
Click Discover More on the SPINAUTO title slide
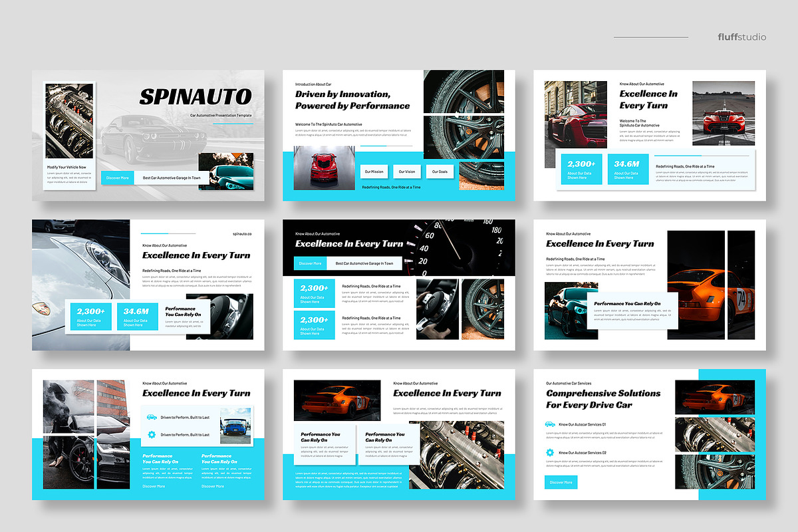[118, 178]
